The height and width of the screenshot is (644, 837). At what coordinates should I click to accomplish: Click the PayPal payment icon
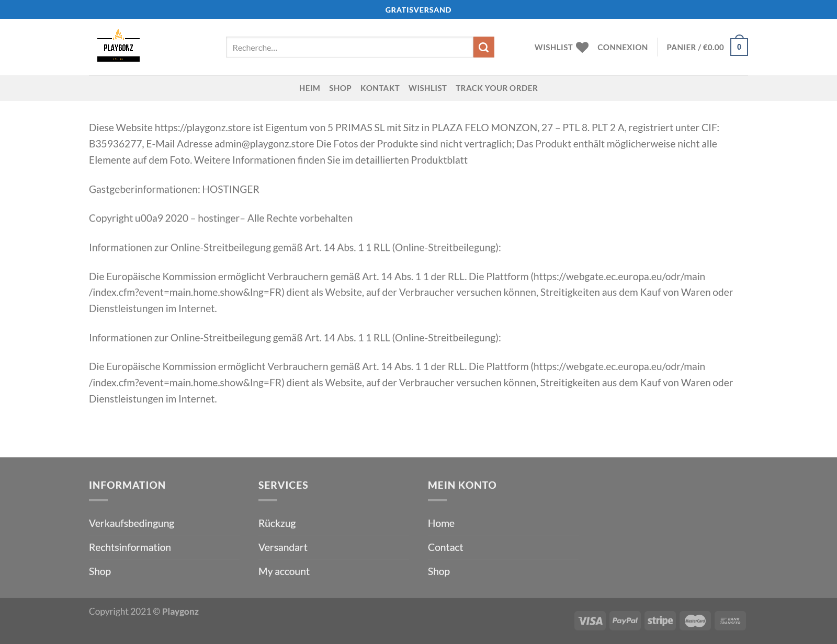click(625, 620)
